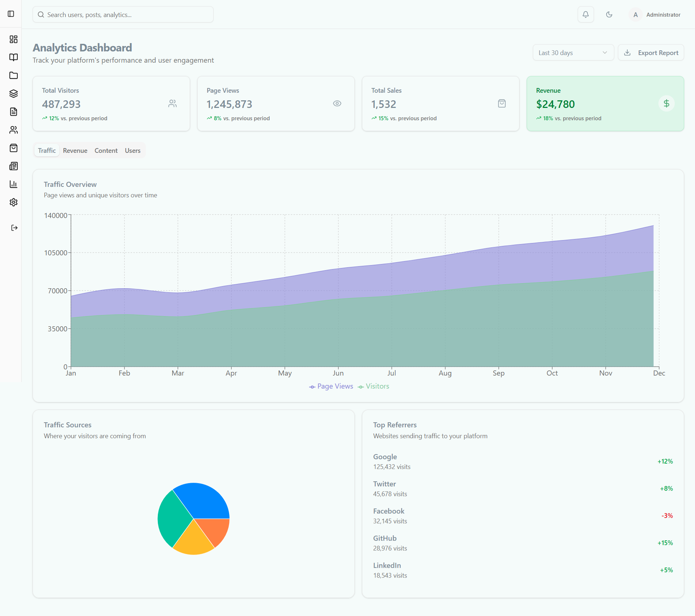Click the Export Report button

[651, 53]
